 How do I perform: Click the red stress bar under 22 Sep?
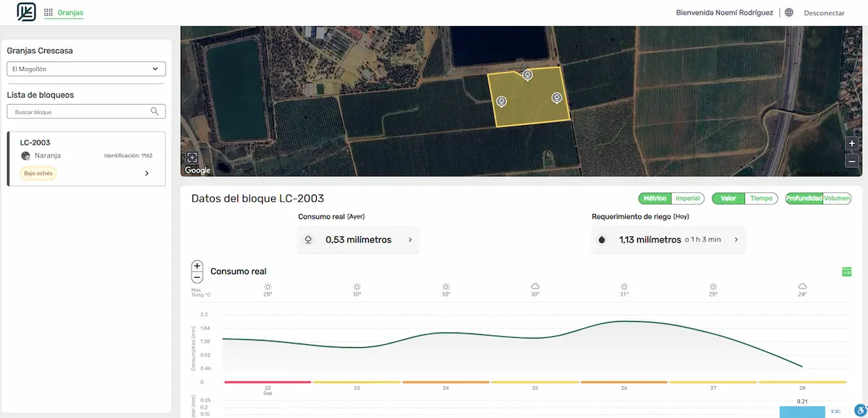(268, 382)
